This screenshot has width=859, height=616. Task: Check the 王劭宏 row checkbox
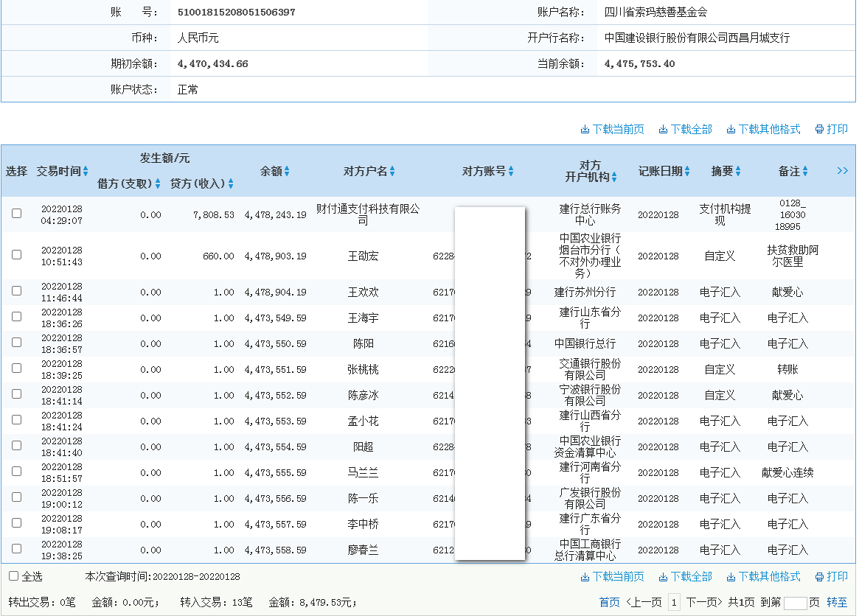tap(17, 255)
